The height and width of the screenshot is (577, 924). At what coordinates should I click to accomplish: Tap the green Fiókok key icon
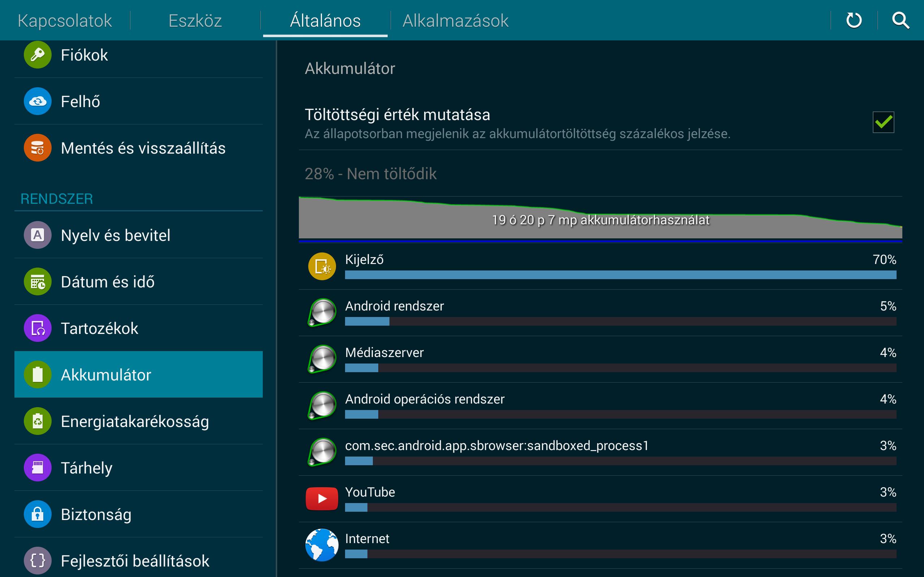tap(38, 55)
